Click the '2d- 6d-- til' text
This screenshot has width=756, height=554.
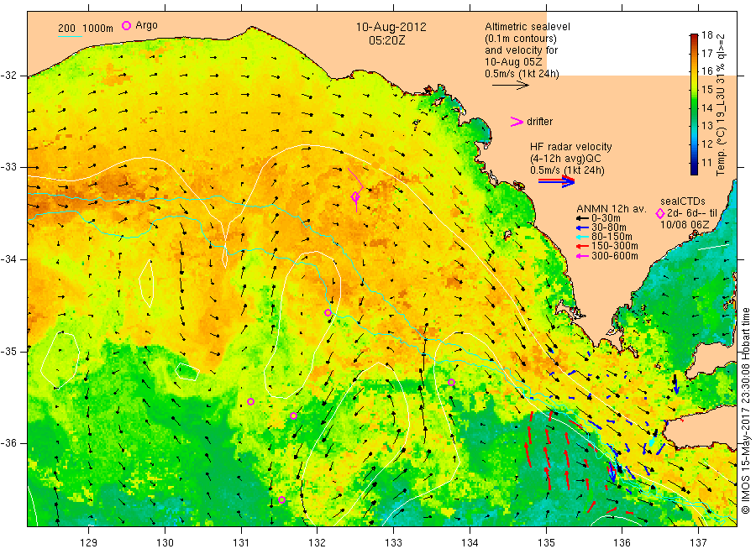click(692, 213)
